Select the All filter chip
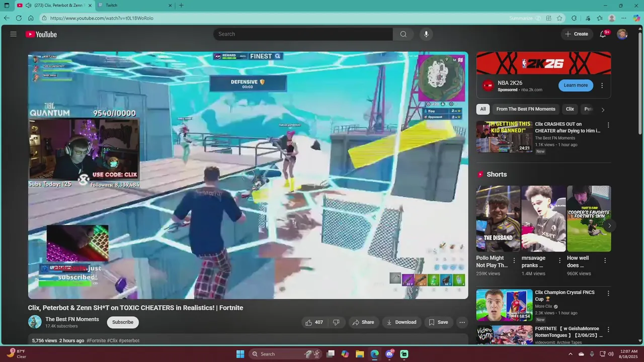Image resolution: width=644 pixels, height=362 pixels. click(483, 109)
